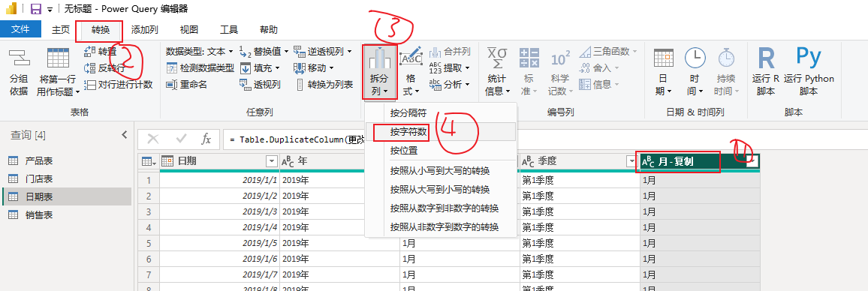Click the 月 - 复制 column header
The image size is (868, 291).
[x=700, y=161]
